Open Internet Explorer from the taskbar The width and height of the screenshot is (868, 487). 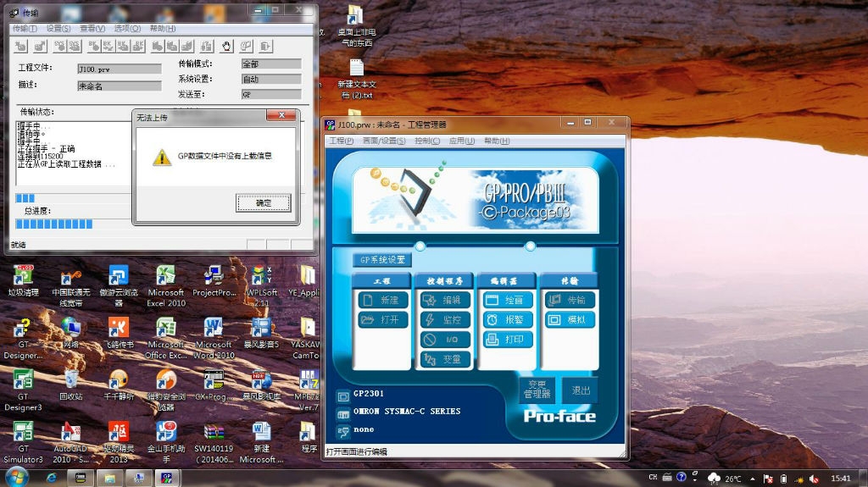(x=52, y=478)
